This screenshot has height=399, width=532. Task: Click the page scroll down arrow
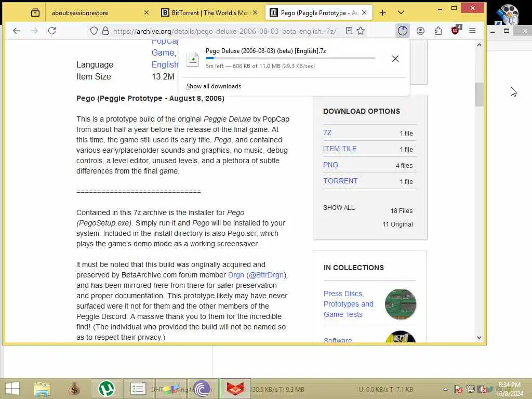[479, 337]
